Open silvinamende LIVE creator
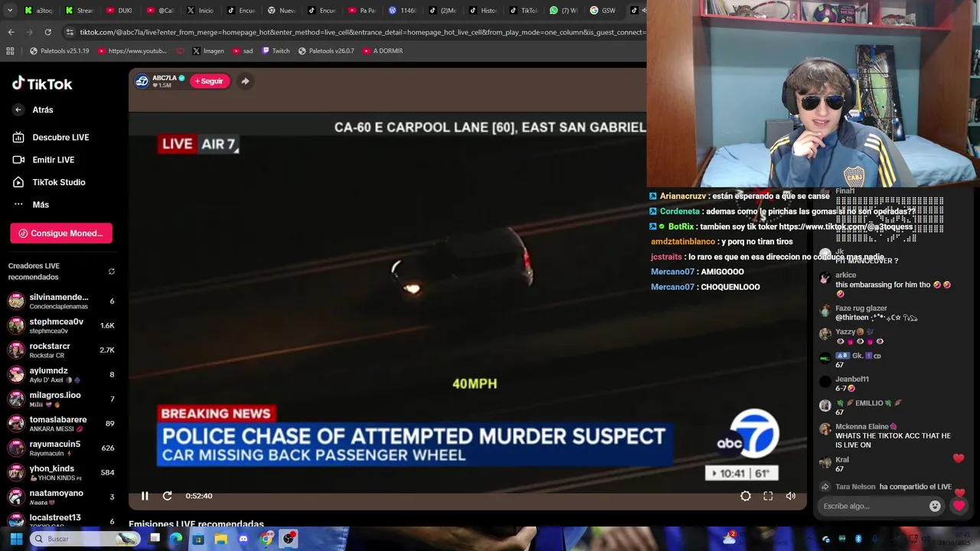980x551 pixels. pyautogui.click(x=61, y=302)
